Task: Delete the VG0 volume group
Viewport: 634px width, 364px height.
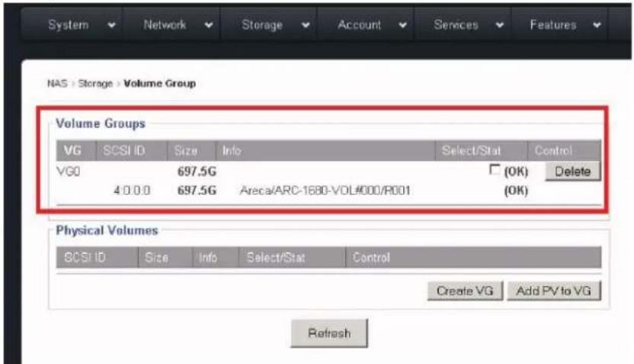Action: [572, 171]
